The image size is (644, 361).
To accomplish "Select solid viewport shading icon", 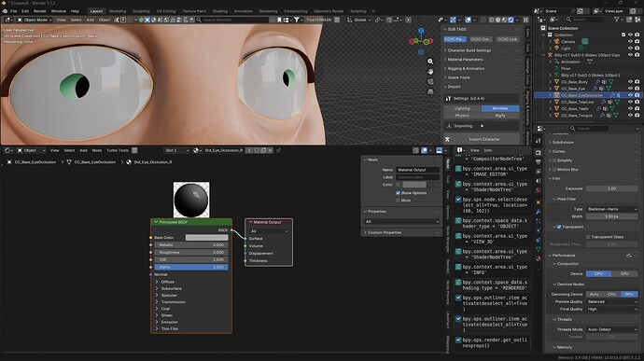I will pos(497,20).
